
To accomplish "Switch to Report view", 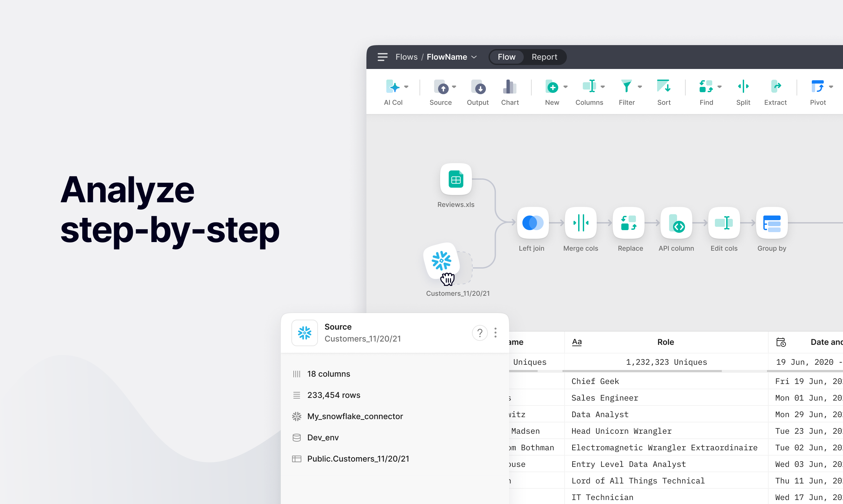I will pyautogui.click(x=544, y=57).
